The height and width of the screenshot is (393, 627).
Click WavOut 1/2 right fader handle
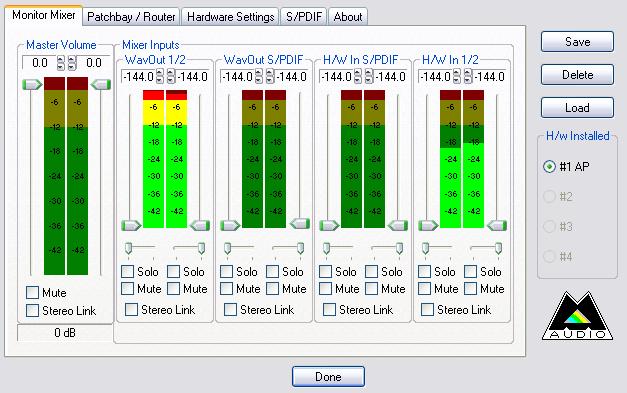coord(200,225)
